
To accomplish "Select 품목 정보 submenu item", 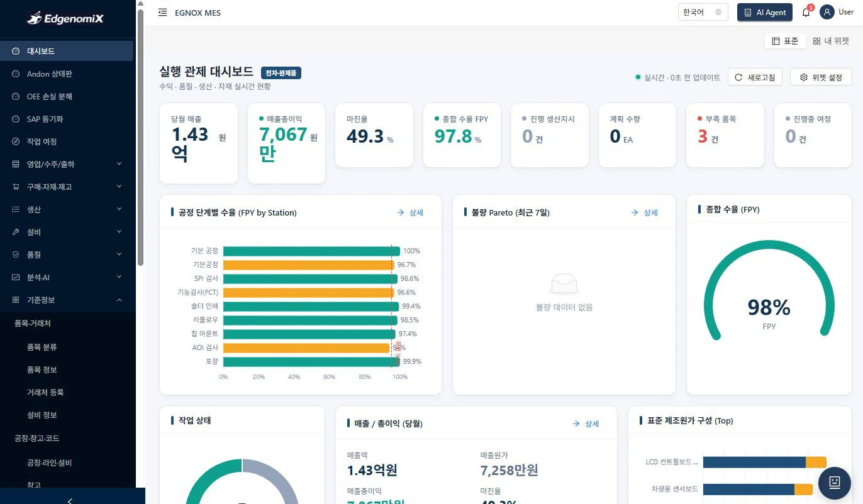I will pyautogui.click(x=42, y=370).
